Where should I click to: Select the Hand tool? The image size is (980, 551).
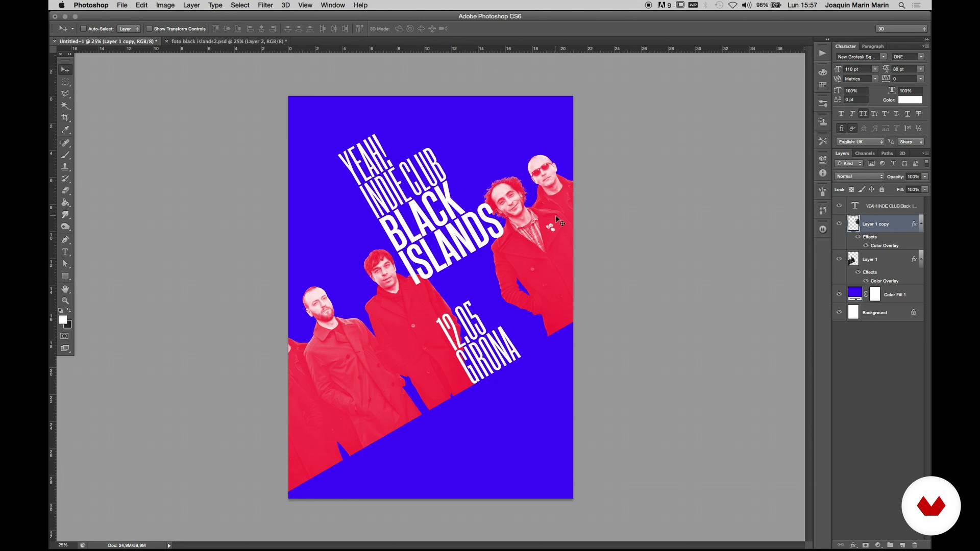coord(65,289)
